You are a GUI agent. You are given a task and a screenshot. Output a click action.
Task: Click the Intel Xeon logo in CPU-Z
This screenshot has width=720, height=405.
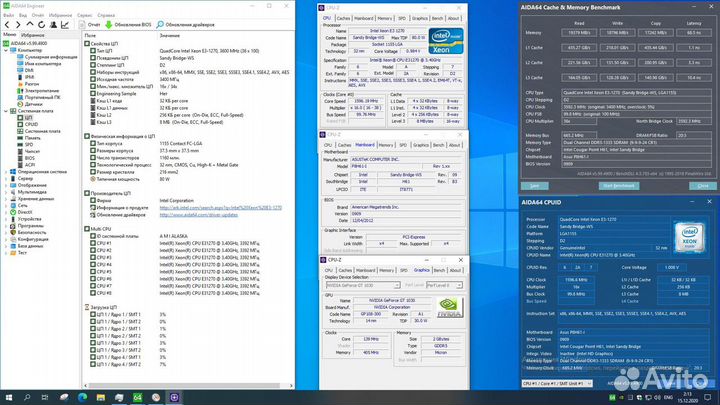(x=445, y=41)
